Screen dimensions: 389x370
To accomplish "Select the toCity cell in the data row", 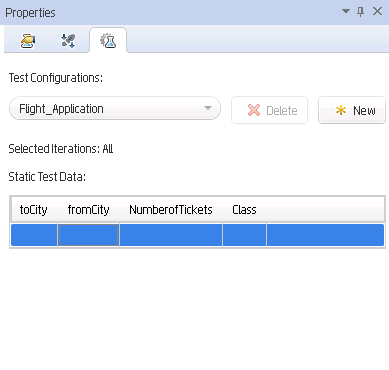I will pyautogui.click(x=34, y=235).
